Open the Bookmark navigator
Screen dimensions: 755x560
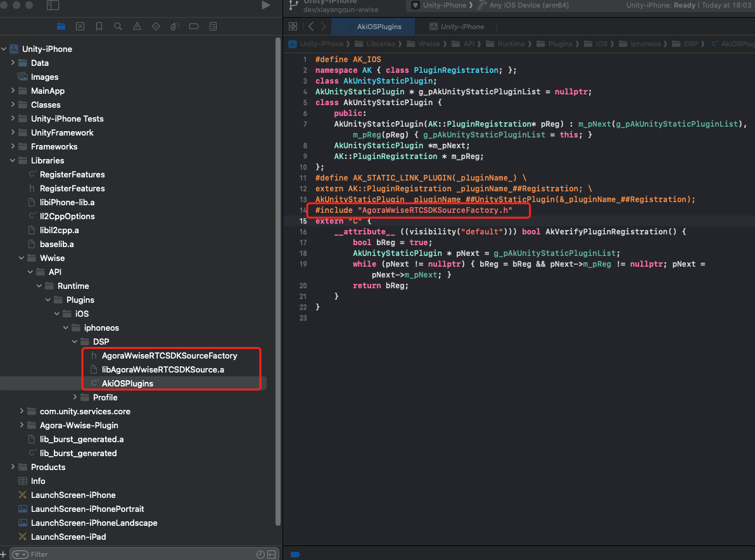(99, 27)
